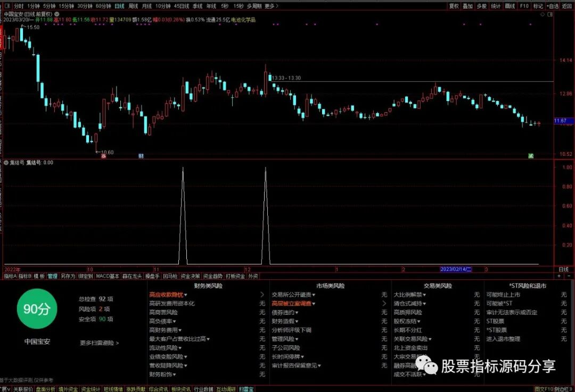Screen dimensions: 575x392
Task: Click the 标记 mark button
Action: pos(538,6)
